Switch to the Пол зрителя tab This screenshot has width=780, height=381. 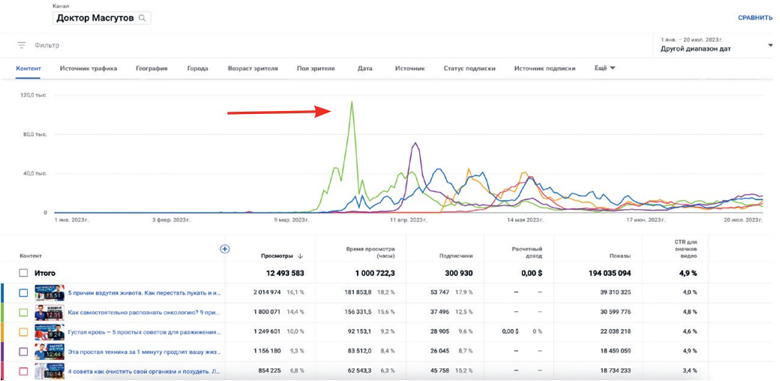tap(315, 69)
